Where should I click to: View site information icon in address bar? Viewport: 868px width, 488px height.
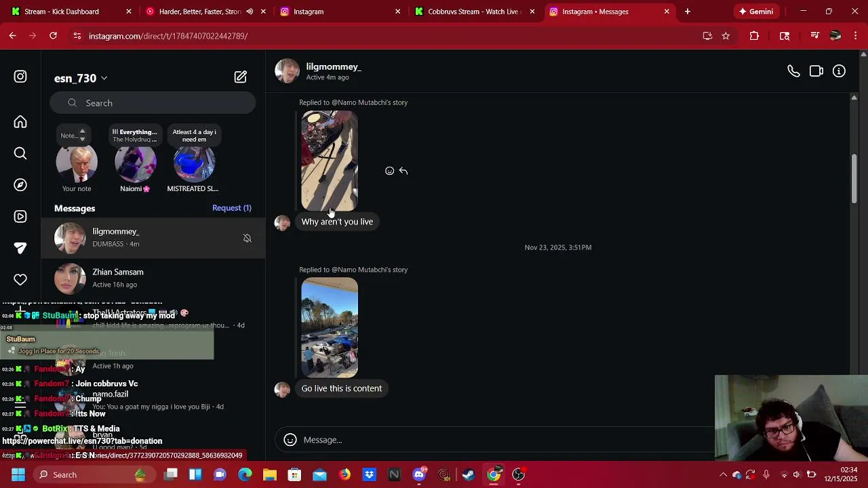77,36
